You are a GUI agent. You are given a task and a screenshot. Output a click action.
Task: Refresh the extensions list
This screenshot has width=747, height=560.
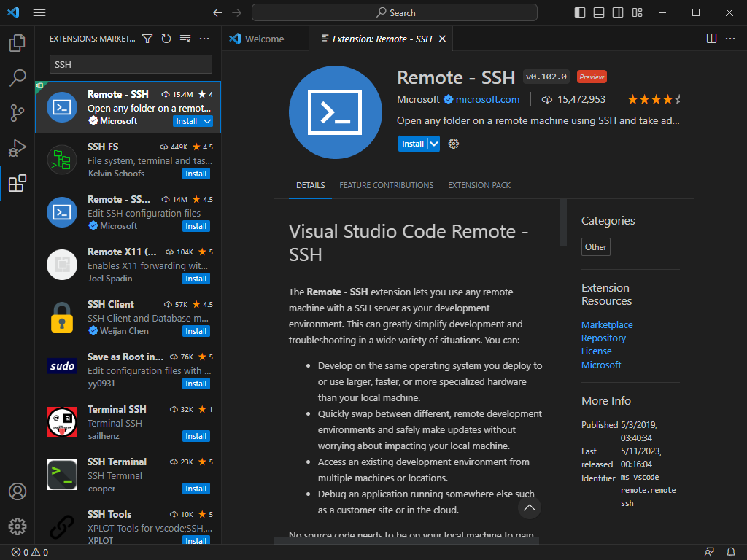[x=166, y=39]
